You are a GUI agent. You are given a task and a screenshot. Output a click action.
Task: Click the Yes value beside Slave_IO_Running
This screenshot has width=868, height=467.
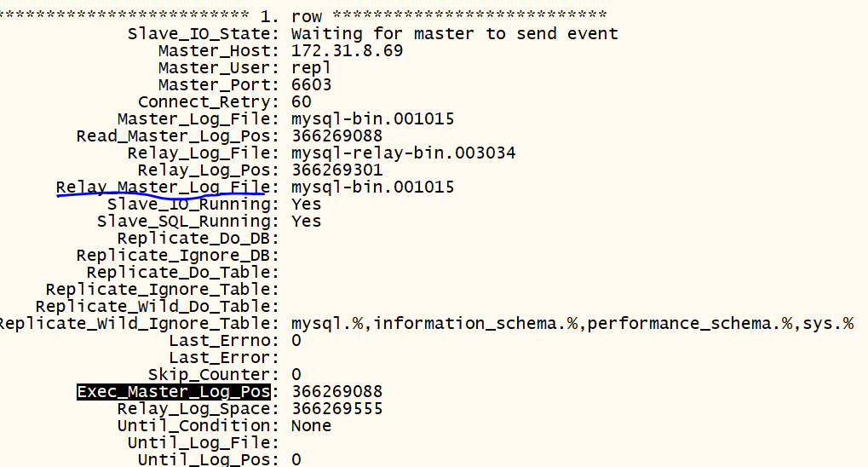[306, 205]
